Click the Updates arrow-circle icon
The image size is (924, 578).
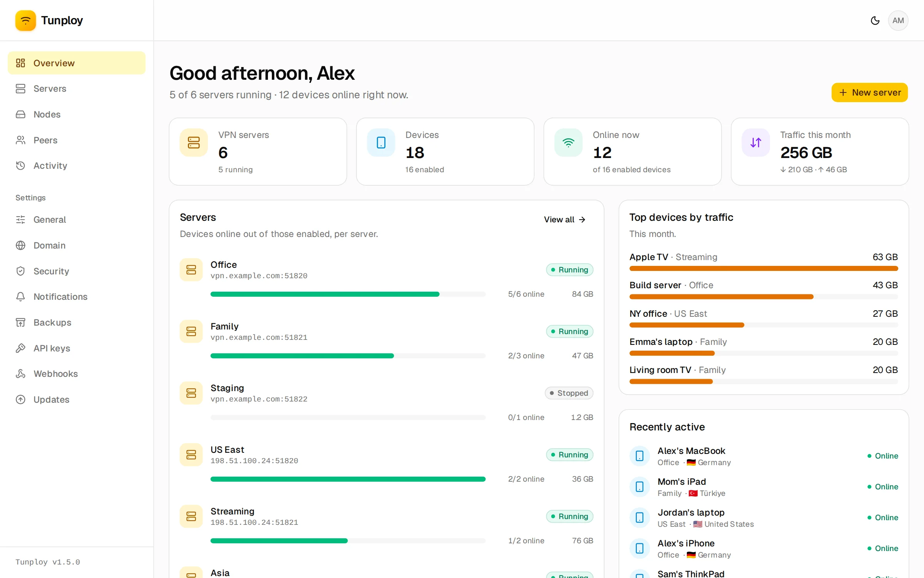coord(20,400)
